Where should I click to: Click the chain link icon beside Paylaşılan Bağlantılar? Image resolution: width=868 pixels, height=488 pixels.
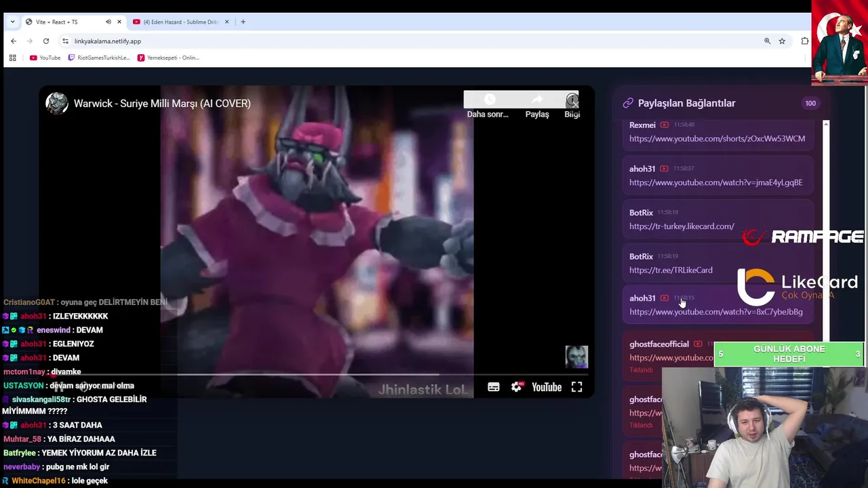(628, 103)
